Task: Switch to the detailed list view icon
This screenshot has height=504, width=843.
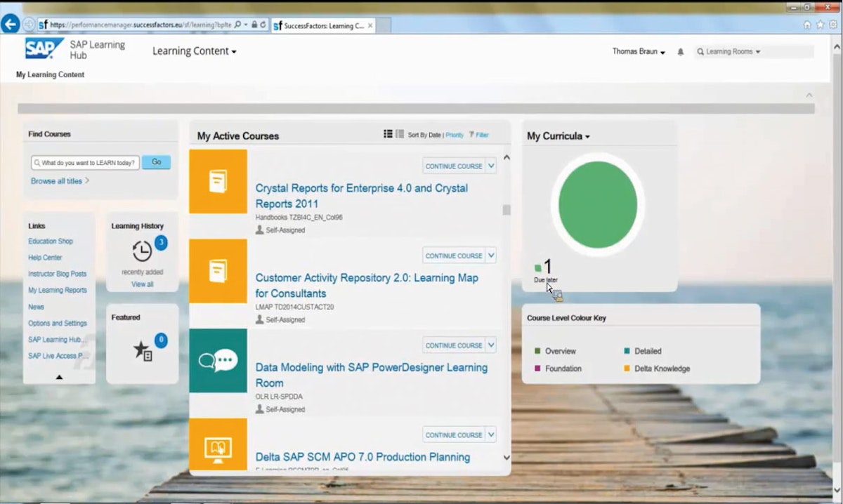Action: [400, 134]
